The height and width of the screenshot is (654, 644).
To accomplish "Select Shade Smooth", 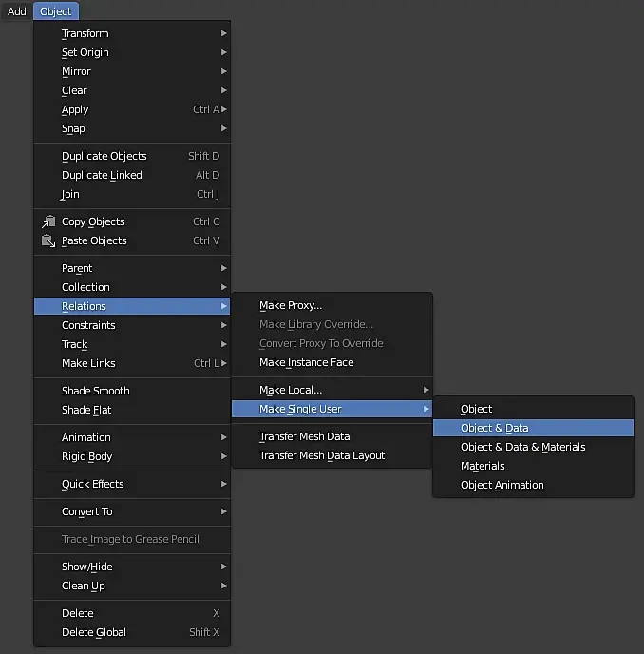I will pos(96,391).
